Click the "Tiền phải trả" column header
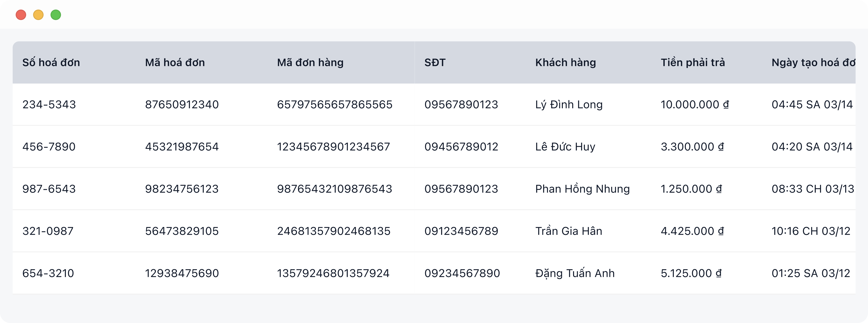This screenshot has height=323, width=868. click(693, 63)
